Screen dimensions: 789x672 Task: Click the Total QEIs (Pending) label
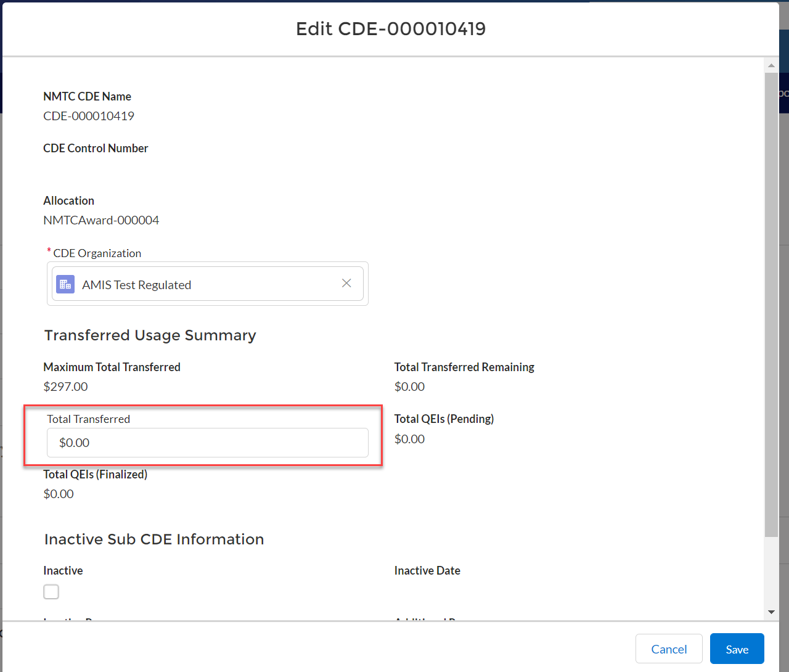444,419
